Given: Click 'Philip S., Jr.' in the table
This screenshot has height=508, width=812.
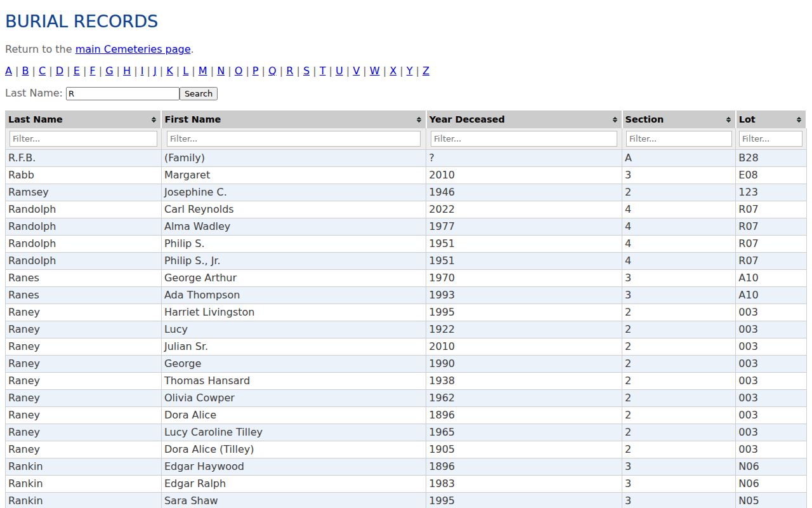Looking at the screenshot, I should [294, 261].
